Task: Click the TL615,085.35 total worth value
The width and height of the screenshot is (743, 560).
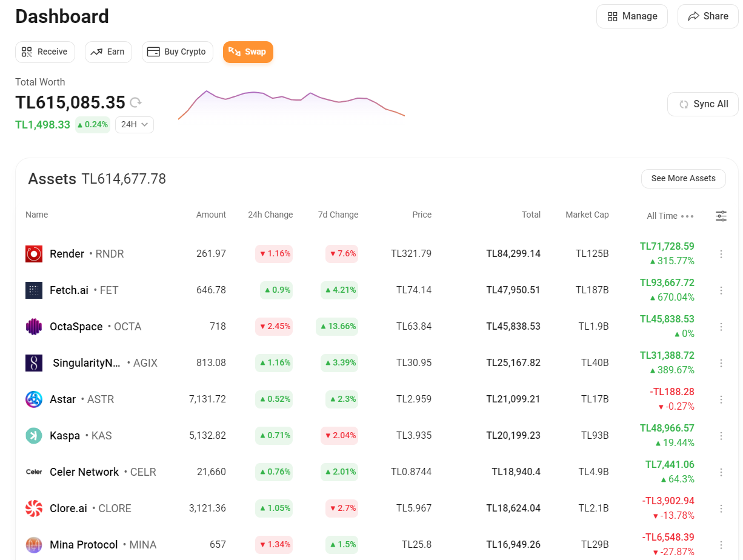Action: [70, 102]
